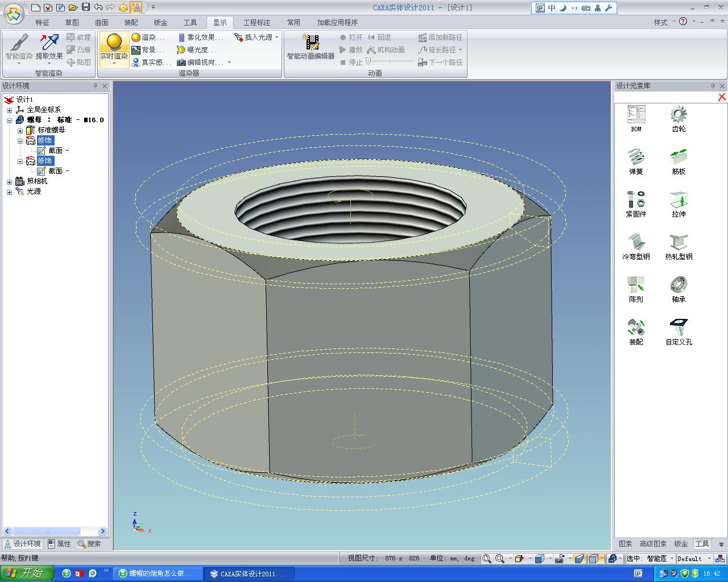728x582 pixels.
Task: Open 搜索 tab at panel bottom
Action: point(89,544)
